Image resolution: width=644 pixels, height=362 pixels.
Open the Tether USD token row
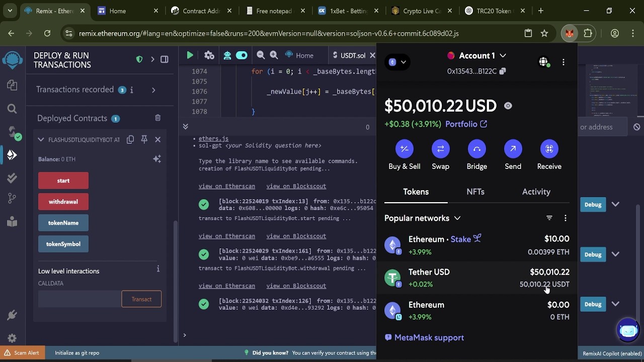click(x=477, y=278)
